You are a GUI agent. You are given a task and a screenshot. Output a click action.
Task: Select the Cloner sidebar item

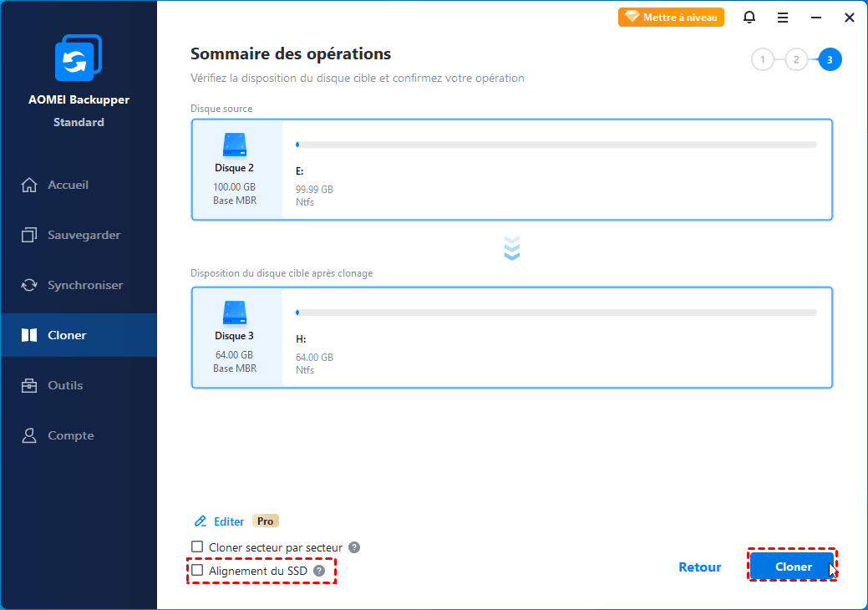[x=79, y=335]
